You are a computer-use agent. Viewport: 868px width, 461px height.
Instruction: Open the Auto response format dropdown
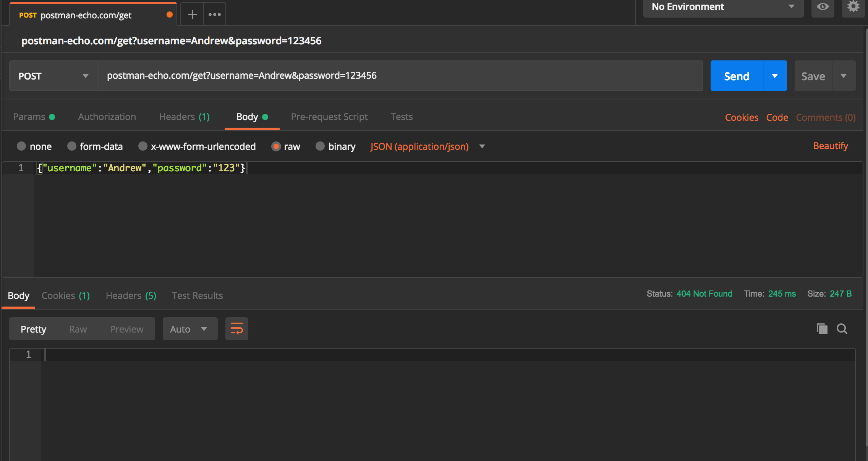pyautogui.click(x=190, y=329)
